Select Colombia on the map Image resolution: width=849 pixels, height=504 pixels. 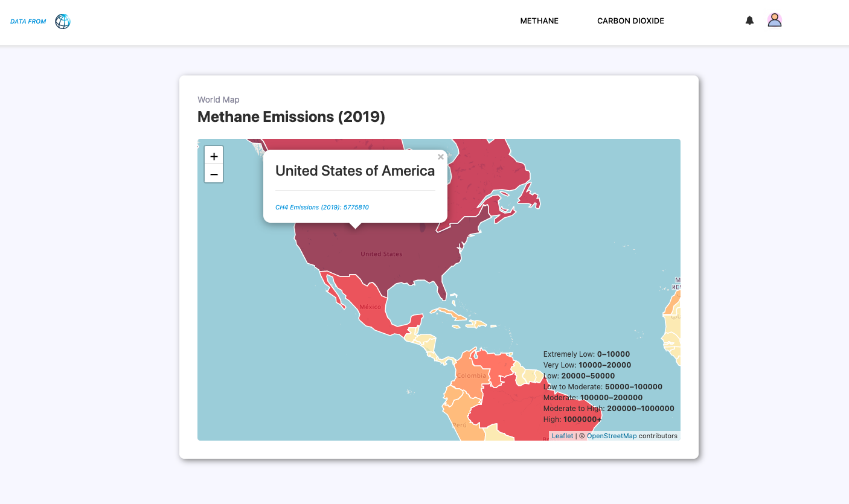click(x=471, y=375)
